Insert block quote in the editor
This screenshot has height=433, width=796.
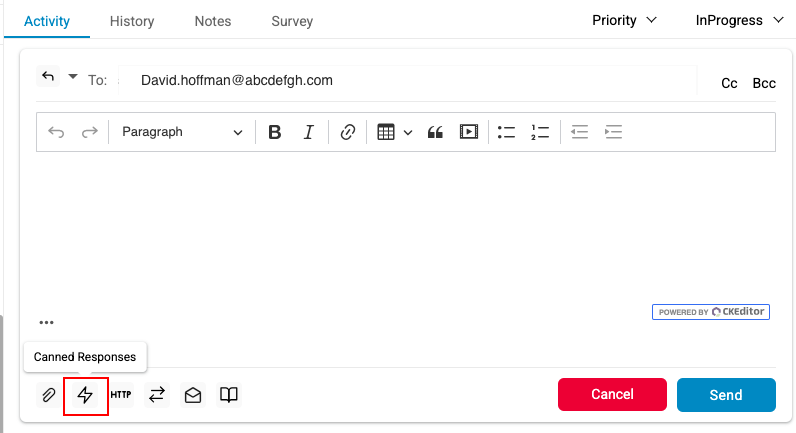[x=435, y=132]
